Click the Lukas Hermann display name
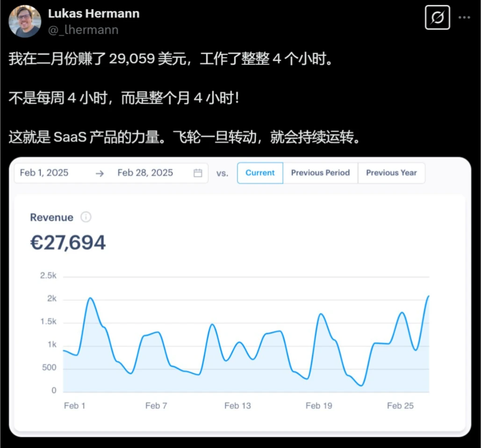This screenshot has width=481, height=448. tap(93, 14)
